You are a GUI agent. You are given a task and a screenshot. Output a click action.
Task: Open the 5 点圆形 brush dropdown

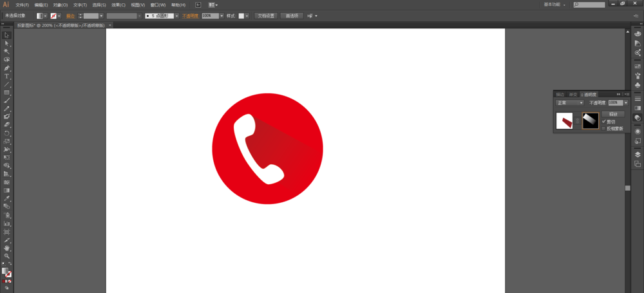[162, 15]
